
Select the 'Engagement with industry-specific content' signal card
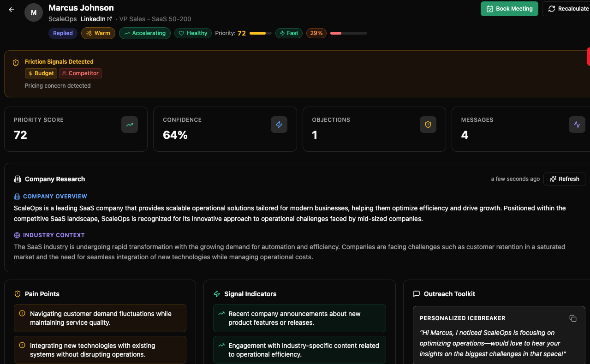tap(299, 350)
